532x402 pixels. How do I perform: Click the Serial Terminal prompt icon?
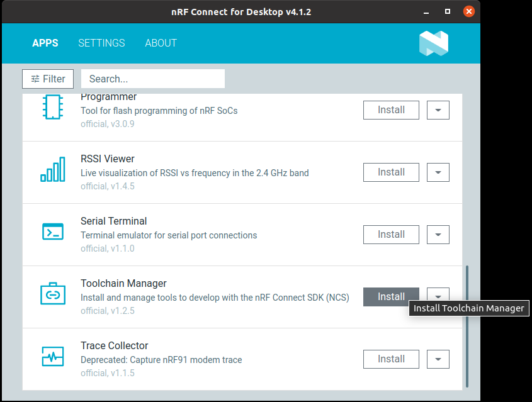[53, 232]
